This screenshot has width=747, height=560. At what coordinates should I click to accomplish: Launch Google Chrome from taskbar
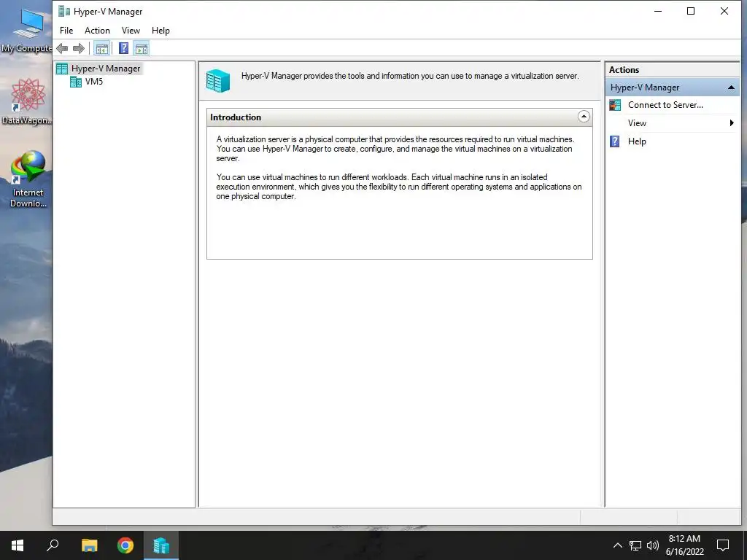point(125,545)
